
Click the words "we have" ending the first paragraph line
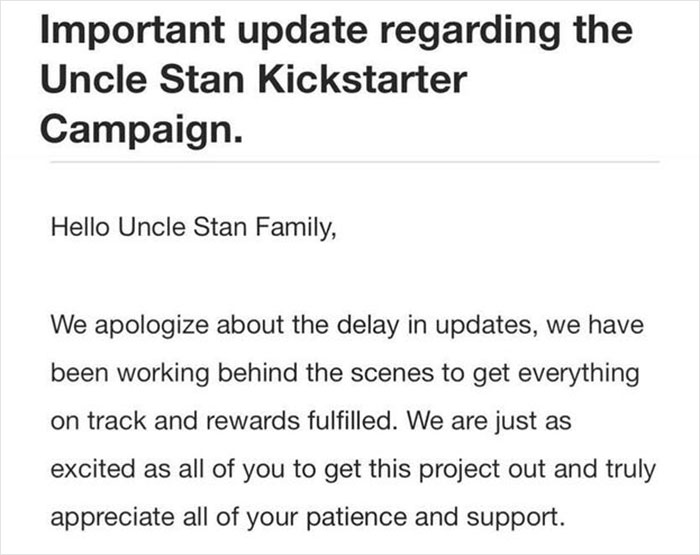click(595, 325)
